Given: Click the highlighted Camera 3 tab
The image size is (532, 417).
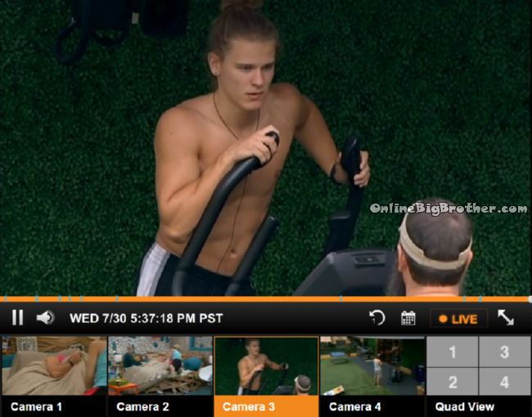Looking at the screenshot, I should (266, 406).
